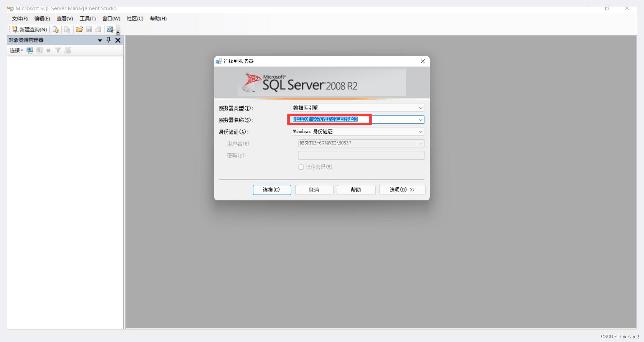The image size is (644, 342).
Task: Expand the 身份验证 dropdown
Action: [420, 132]
